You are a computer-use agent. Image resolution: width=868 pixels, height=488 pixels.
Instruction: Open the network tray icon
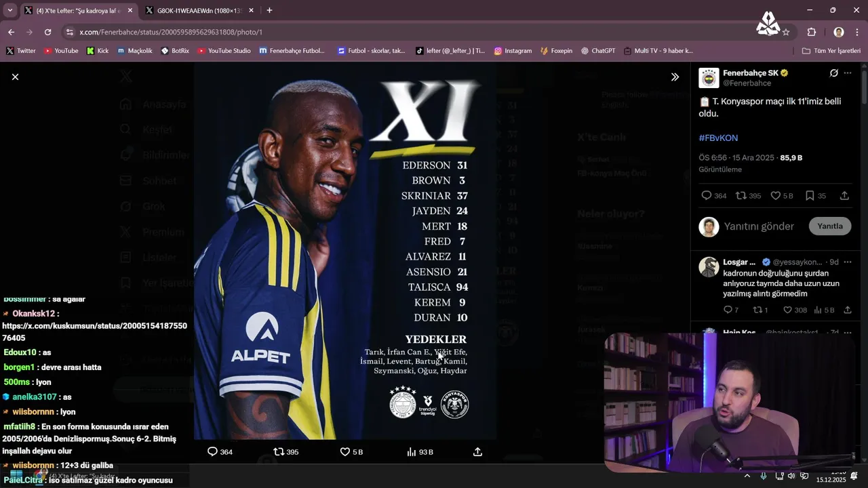[x=779, y=476]
